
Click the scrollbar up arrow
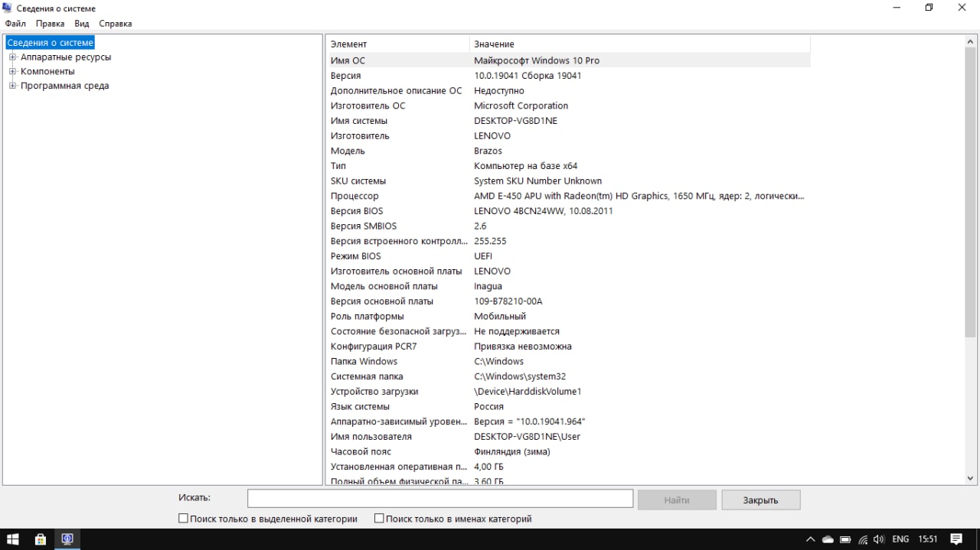click(971, 43)
